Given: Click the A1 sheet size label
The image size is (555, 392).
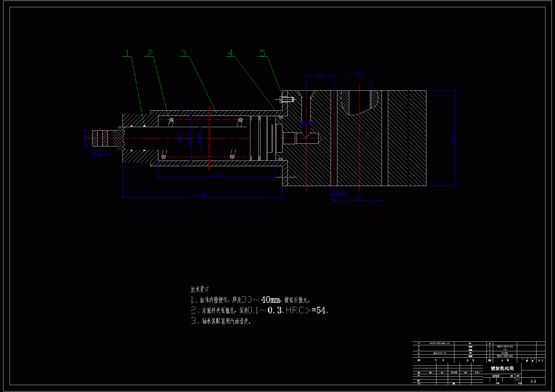Looking at the screenshot, I should (x=533, y=381).
